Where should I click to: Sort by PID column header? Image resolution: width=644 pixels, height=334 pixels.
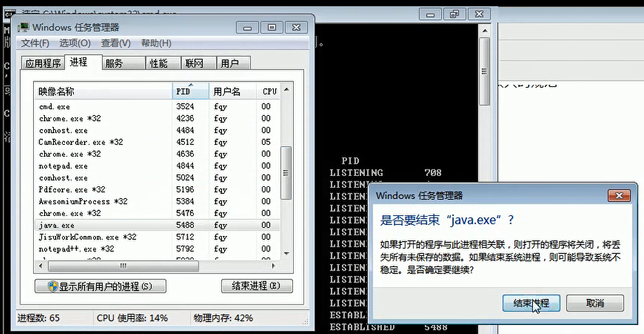(x=190, y=91)
